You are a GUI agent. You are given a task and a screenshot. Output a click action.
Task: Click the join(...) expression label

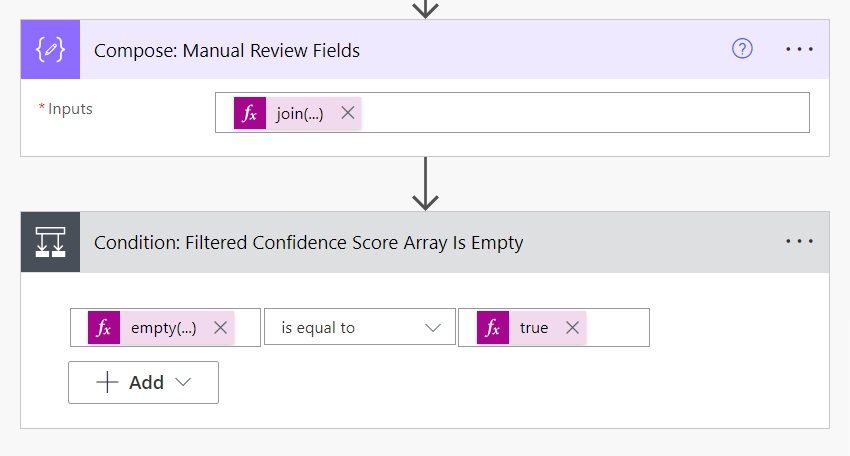(x=300, y=113)
